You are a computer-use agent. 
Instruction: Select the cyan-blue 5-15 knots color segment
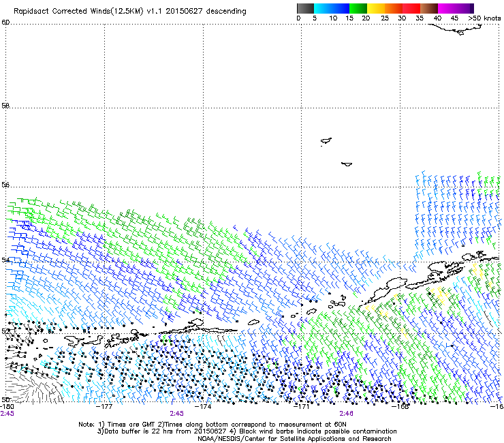(332, 8)
